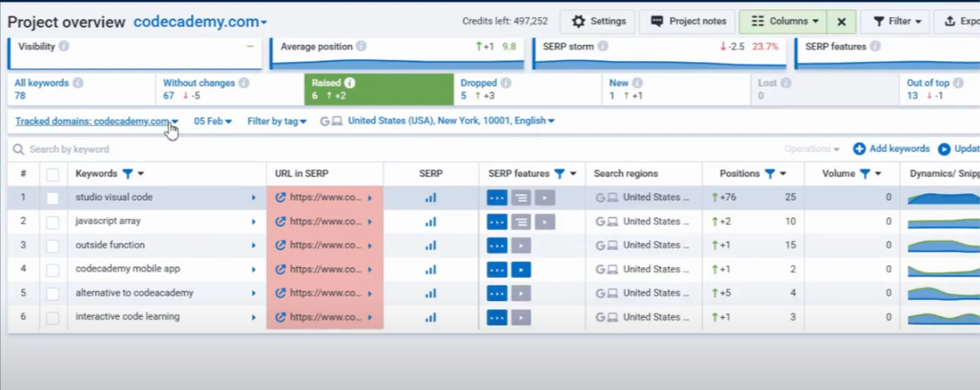
Task: Open external URL link icon for alternative to codeacademy
Action: (281, 293)
